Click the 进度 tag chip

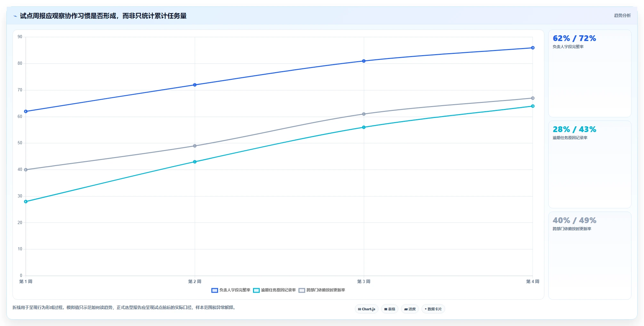(x=410, y=309)
